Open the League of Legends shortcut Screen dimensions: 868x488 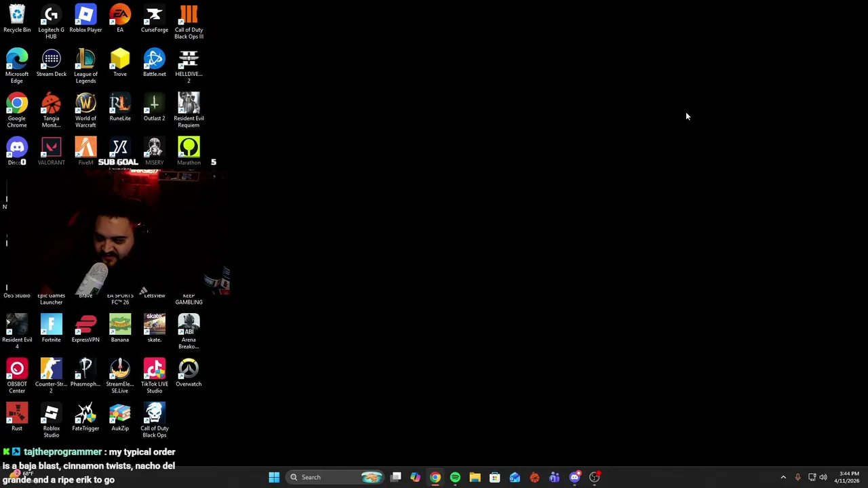click(85, 66)
